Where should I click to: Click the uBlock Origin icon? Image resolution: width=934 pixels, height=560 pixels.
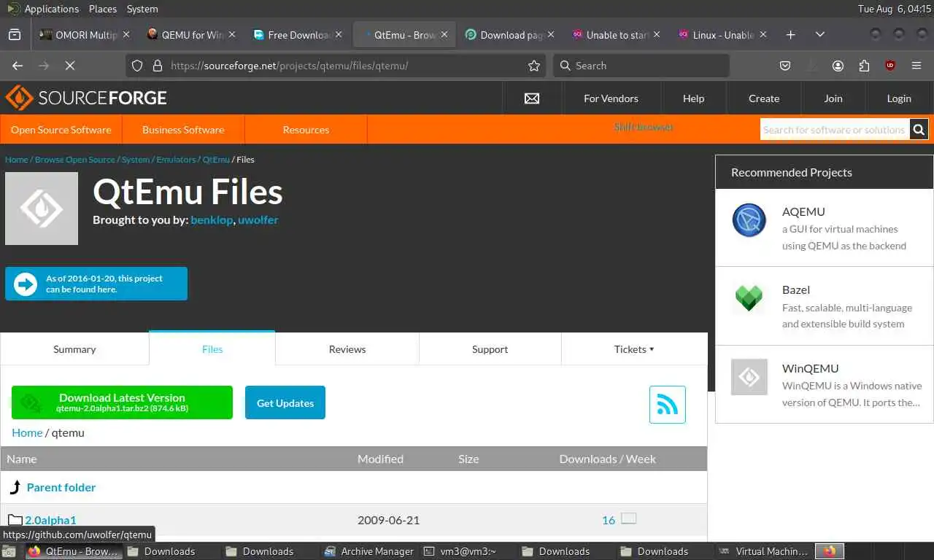(890, 66)
